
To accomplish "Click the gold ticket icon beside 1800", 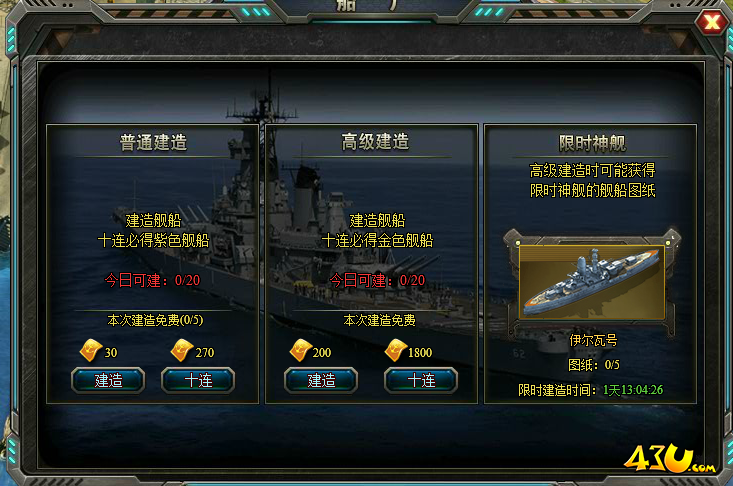I will click(x=396, y=351).
